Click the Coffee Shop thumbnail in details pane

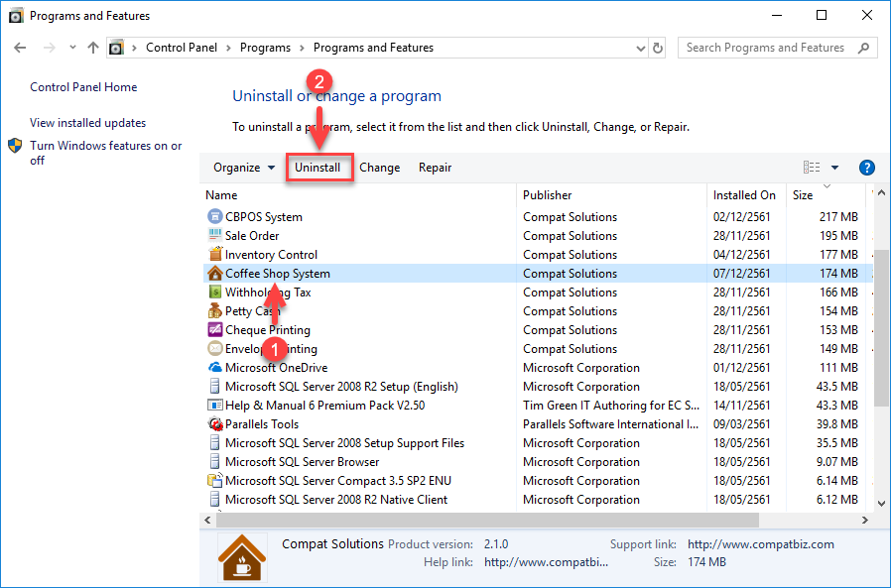(242, 556)
